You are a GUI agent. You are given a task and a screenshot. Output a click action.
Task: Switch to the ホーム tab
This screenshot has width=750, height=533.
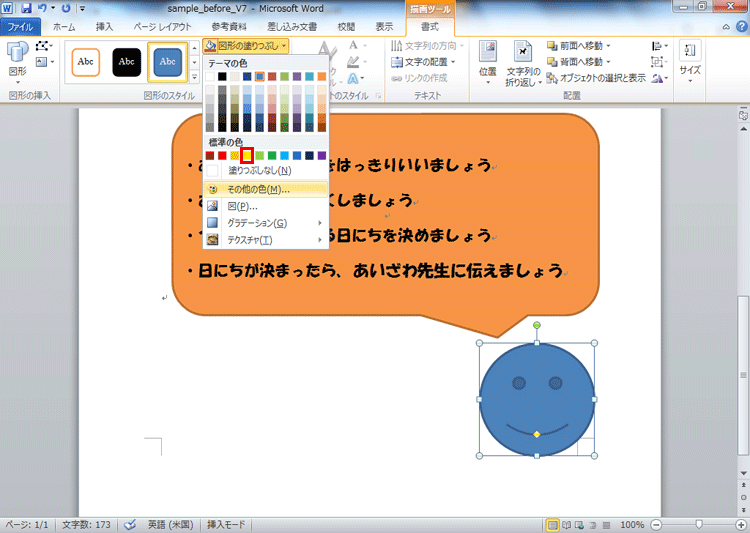(64, 27)
